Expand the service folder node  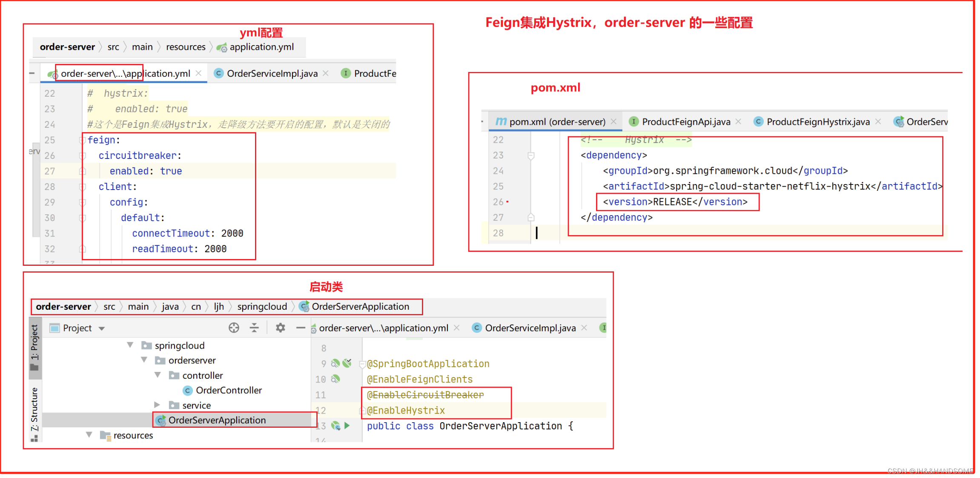point(157,405)
